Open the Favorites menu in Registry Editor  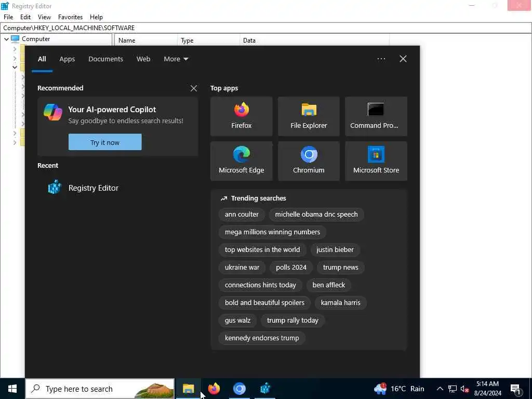pyautogui.click(x=70, y=17)
